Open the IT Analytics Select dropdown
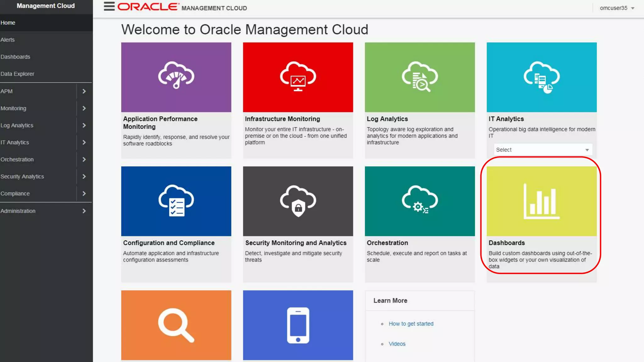 [x=543, y=150]
